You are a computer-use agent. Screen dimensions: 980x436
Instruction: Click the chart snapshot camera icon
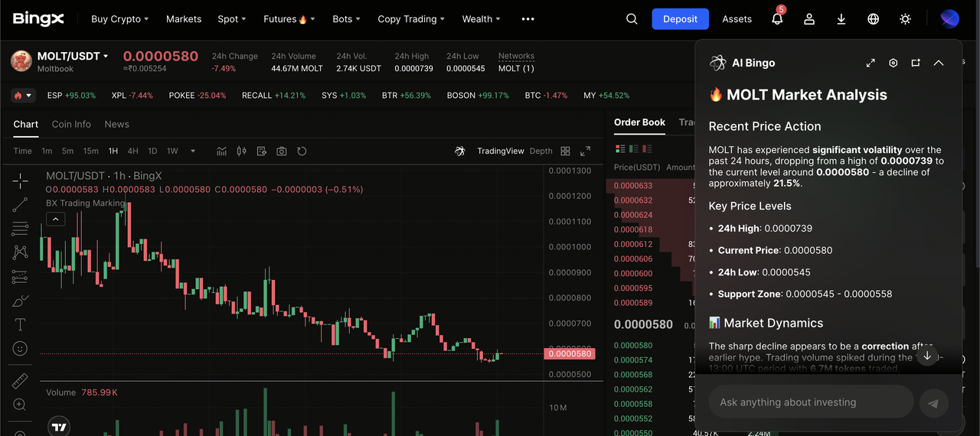(282, 151)
